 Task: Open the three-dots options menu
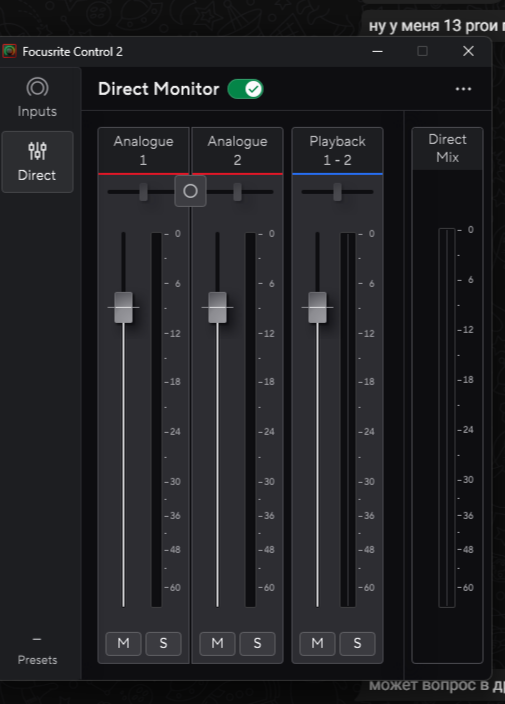point(463,89)
